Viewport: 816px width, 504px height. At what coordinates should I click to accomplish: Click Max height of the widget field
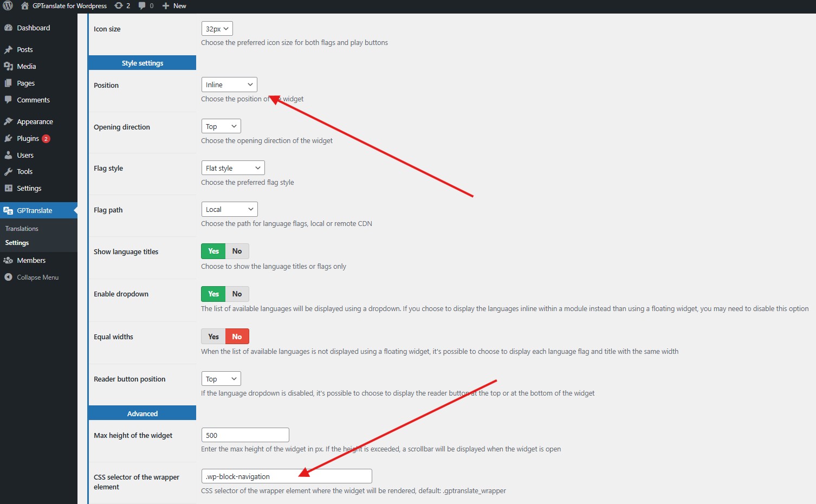pyautogui.click(x=245, y=435)
